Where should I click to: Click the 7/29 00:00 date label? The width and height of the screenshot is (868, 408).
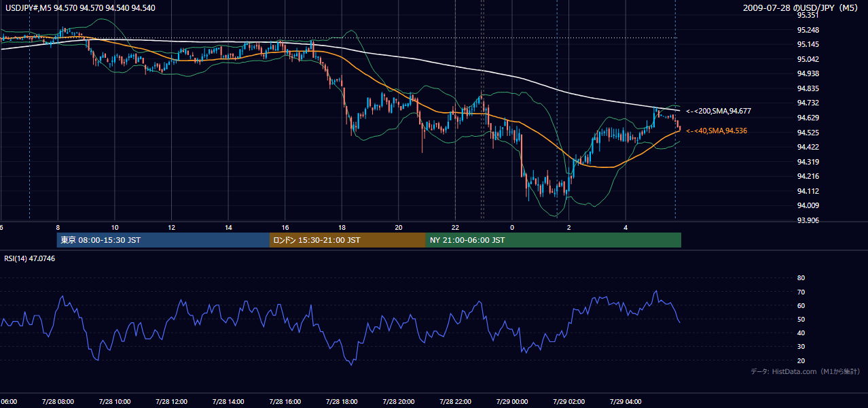pyautogui.click(x=512, y=402)
